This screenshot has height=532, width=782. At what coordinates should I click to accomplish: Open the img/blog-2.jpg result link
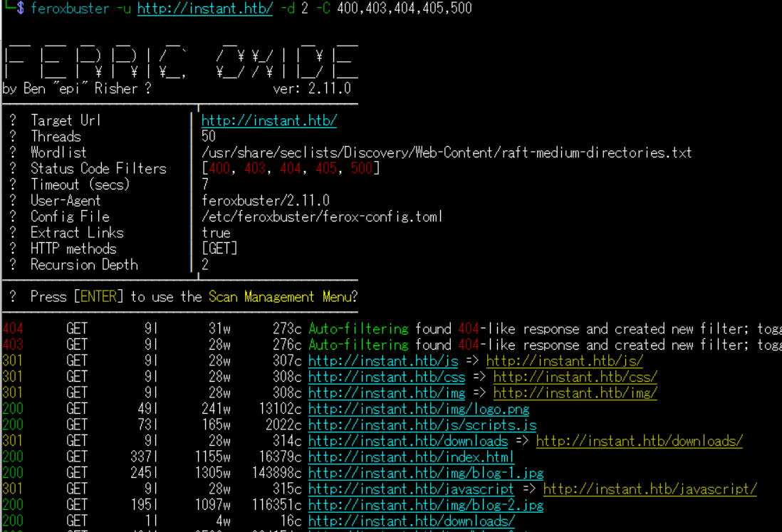[x=425, y=505]
